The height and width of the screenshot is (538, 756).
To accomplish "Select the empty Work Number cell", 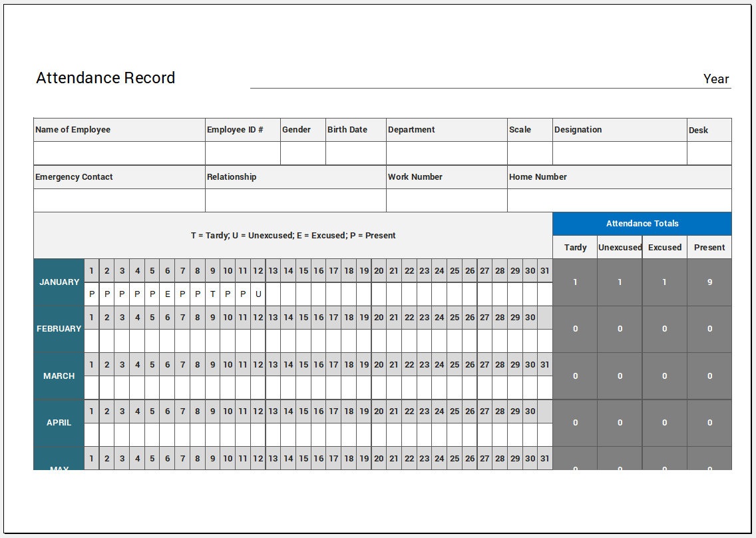I will [x=447, y=200].
